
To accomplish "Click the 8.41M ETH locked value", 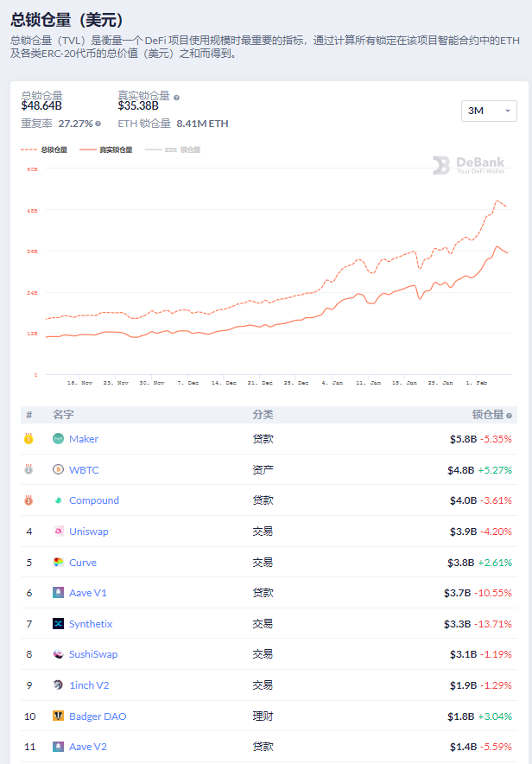I will tap(202, 124).
